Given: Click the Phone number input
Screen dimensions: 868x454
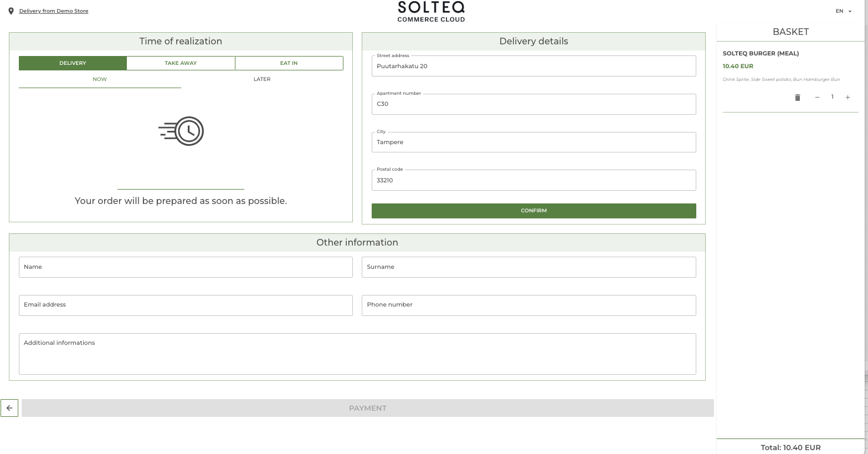Looking at the screenshot, I should (528, 305).
